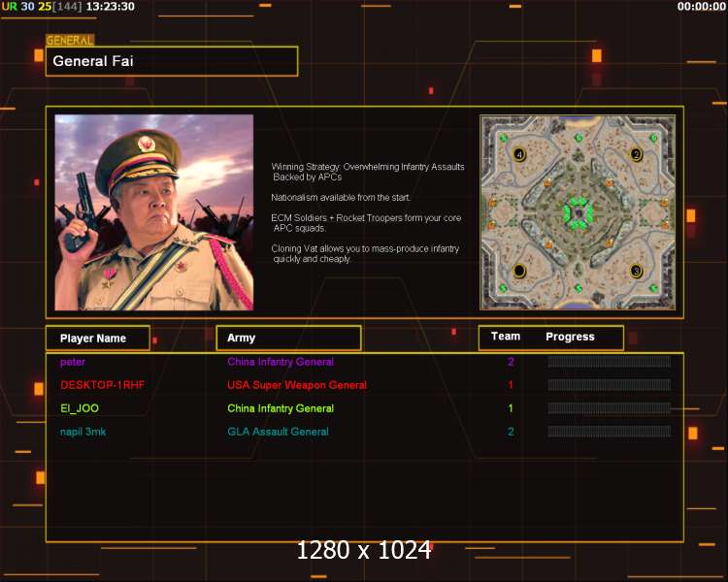Select player name peter

[x=73, y=362]
